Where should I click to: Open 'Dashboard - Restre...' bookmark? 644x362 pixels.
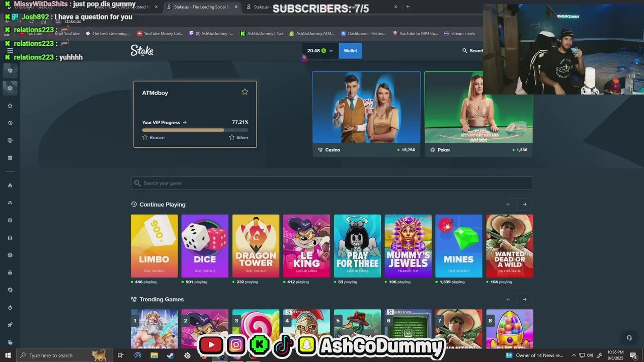[x=363, y=34]
